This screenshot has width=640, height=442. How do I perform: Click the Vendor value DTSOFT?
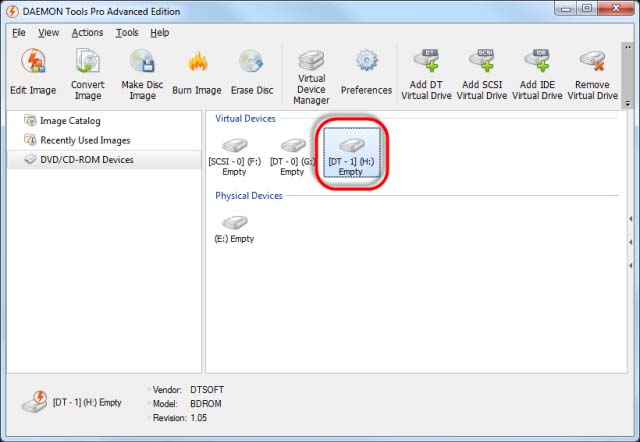[x=207, y=390]
